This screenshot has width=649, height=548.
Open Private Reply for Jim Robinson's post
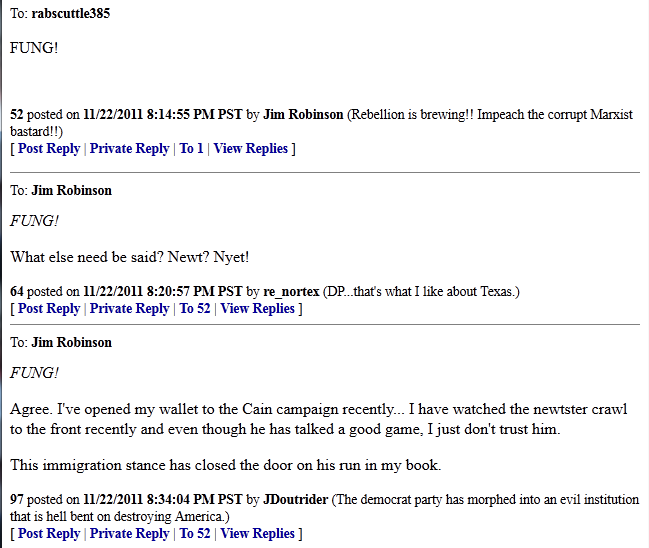click(x=130, y=149)
